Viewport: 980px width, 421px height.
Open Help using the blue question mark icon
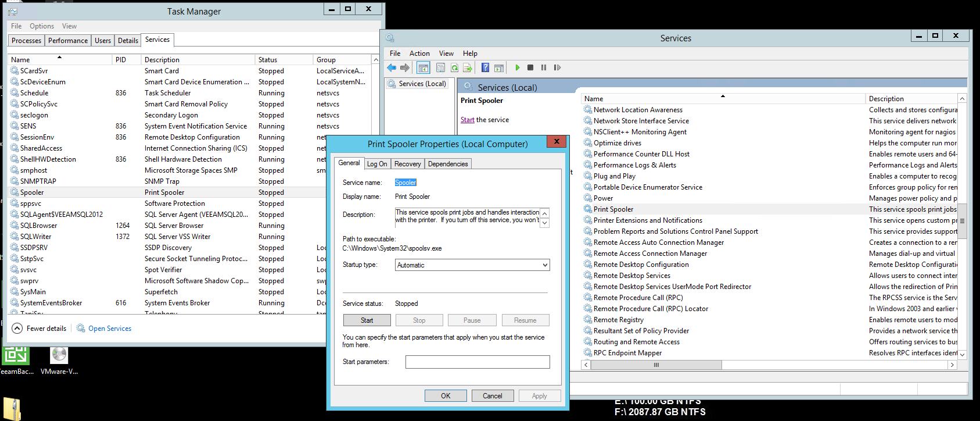point(485,68)
